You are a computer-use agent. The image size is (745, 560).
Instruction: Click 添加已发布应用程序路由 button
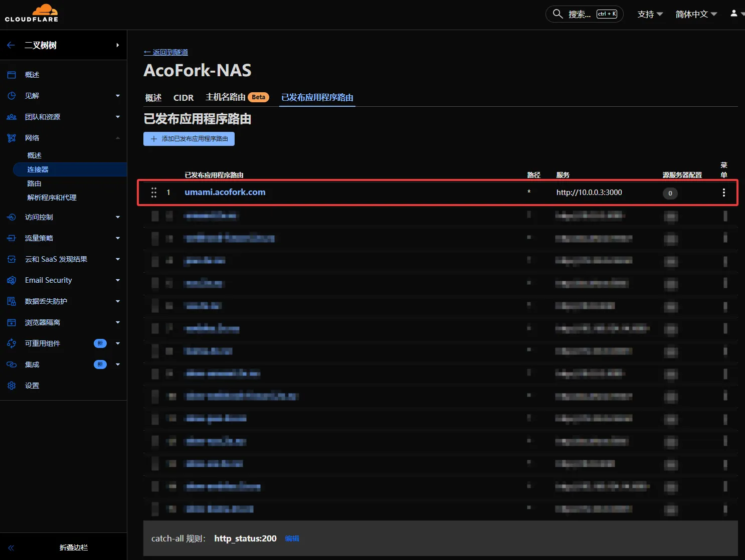point(189,139)
